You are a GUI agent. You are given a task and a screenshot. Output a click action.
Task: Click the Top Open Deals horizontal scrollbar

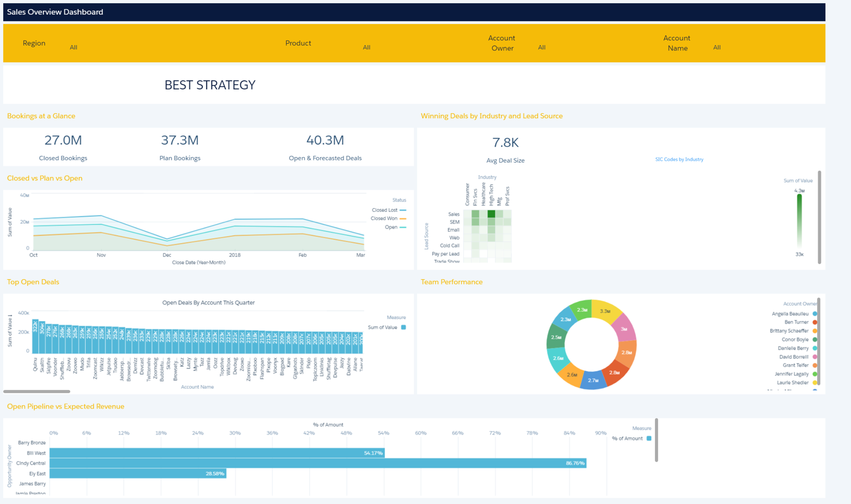(37, 391)
